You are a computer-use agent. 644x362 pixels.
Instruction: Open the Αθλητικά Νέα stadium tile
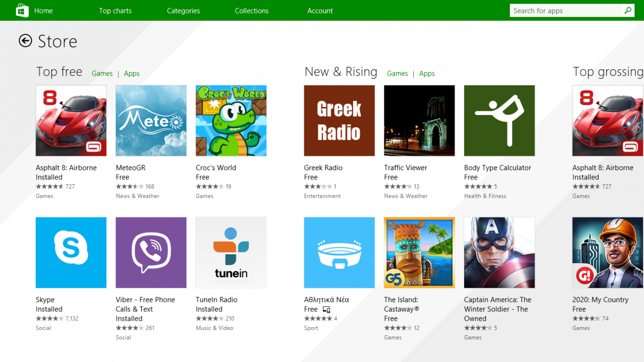[x=339, y=252]
